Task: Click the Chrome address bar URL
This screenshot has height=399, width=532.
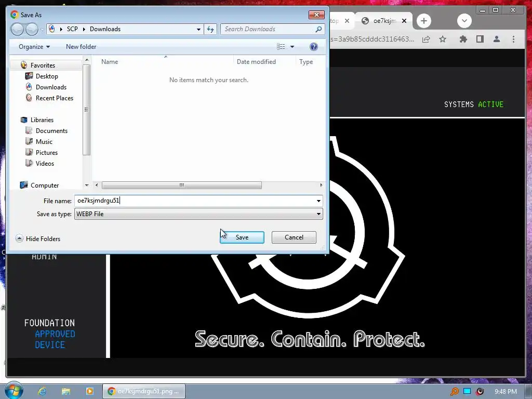Action: coord(372,39)
